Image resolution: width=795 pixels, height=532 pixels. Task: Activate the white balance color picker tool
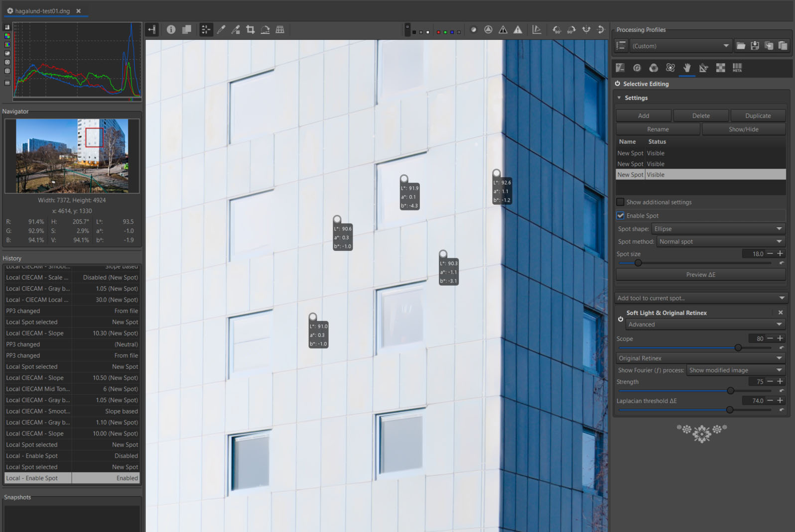pyautogui.click(x=221, y=30)
